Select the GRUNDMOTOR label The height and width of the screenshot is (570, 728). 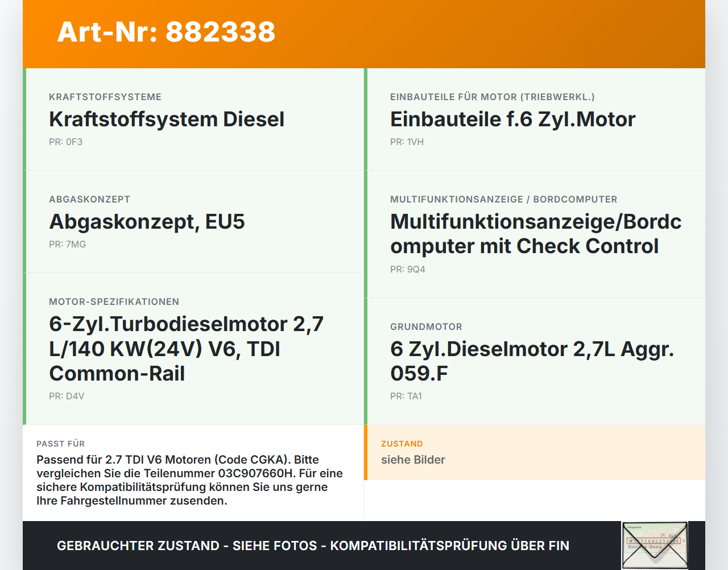tap(426, 327)
